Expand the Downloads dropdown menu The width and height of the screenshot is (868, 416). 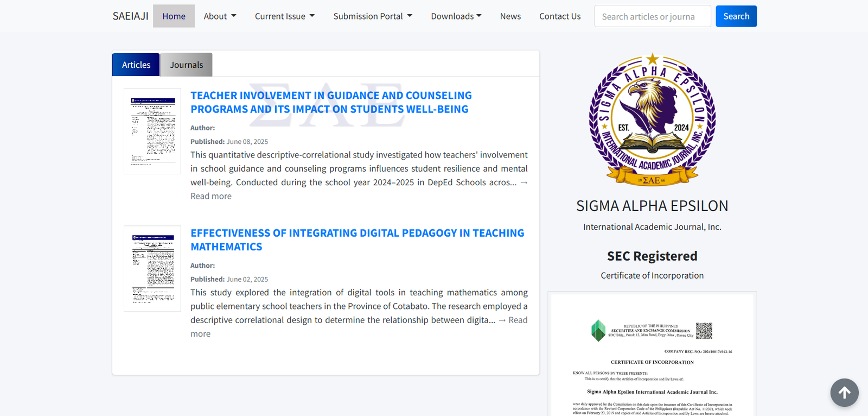click(x=456, y=16)
